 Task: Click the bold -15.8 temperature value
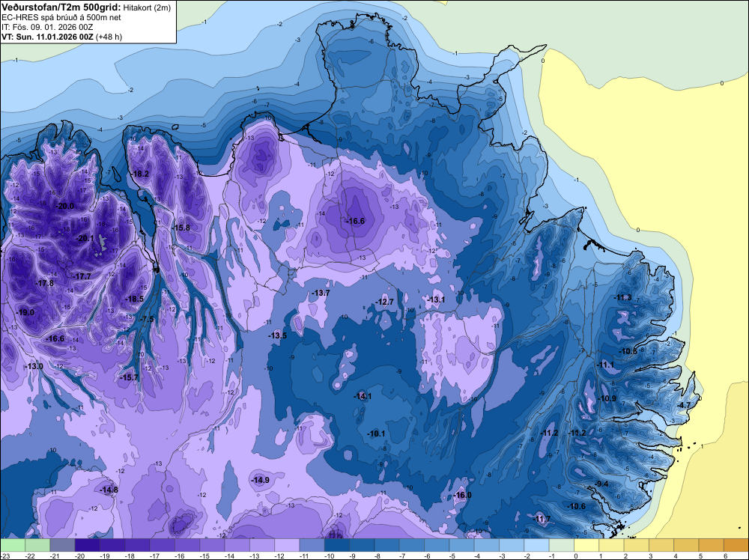tap(181, 228)
